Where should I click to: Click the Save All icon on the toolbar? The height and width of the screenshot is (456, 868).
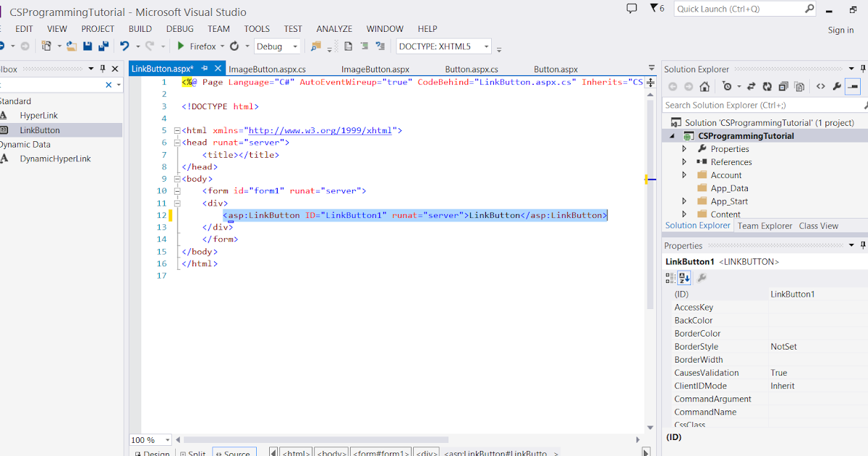coord(104,45)
